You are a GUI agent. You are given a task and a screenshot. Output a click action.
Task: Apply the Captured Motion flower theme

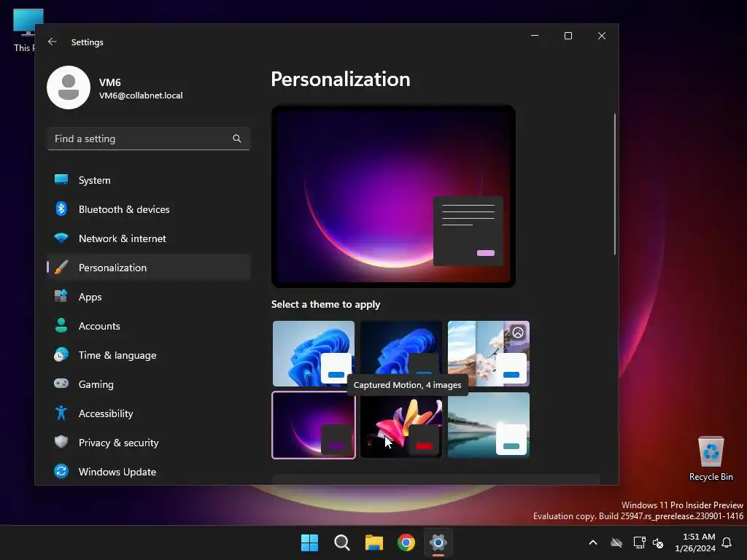pos(401,425)
